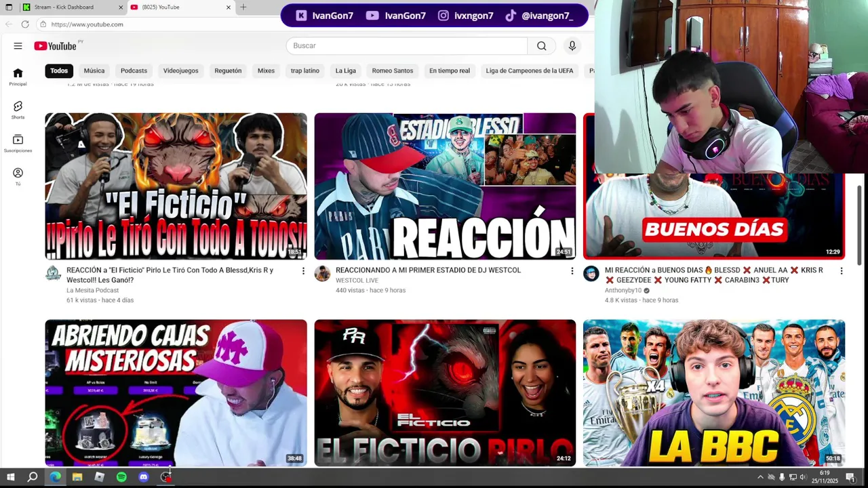
Task: Go back in browser history
Action: point(8,24)
